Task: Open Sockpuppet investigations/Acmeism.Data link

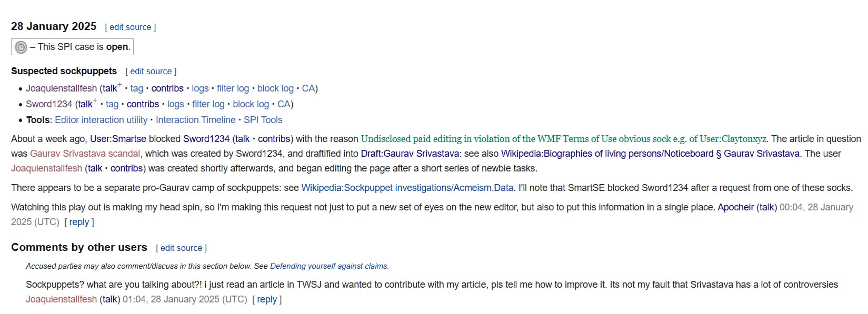Action: click(x=407, y=188)
